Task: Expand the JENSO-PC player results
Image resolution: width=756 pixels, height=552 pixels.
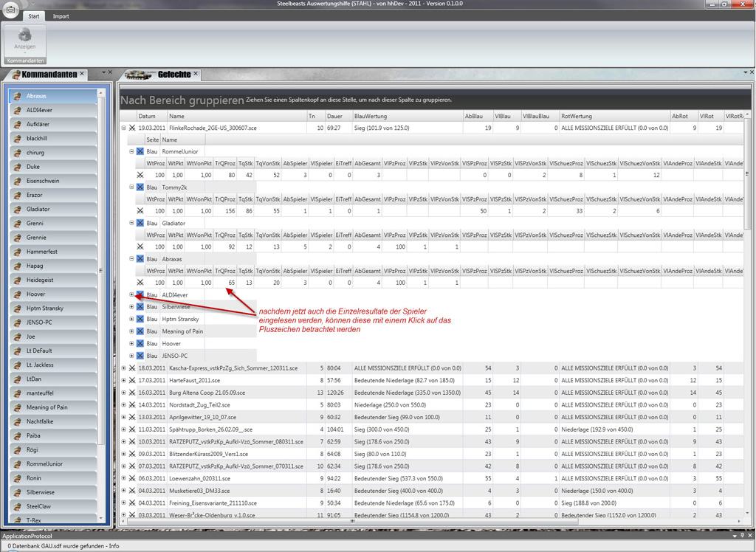Action: 131,356
